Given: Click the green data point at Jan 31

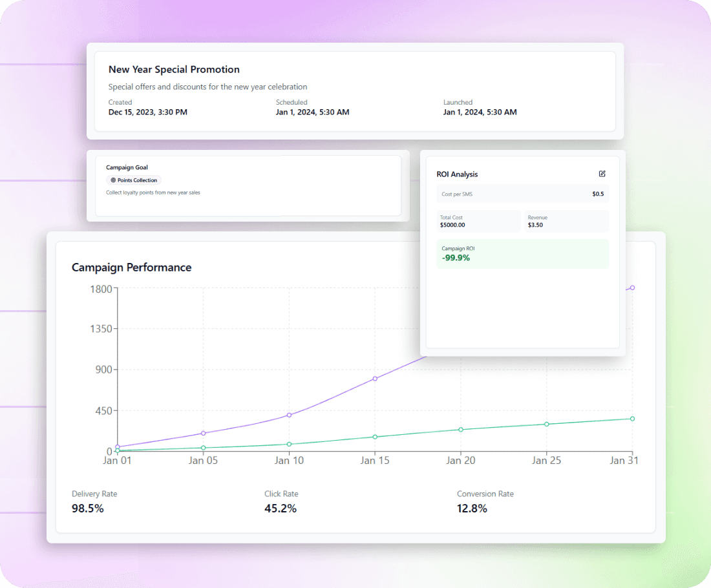Looking at the screenshot, I should coord(633,419).
